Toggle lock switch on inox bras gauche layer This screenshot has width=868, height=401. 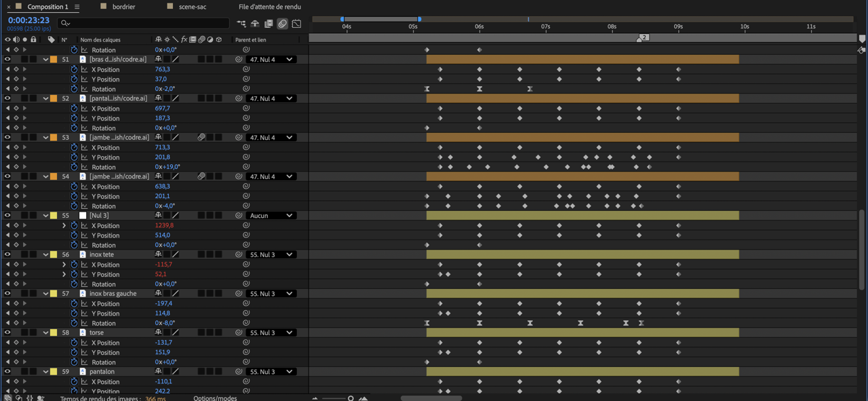(x=33, y=294)
